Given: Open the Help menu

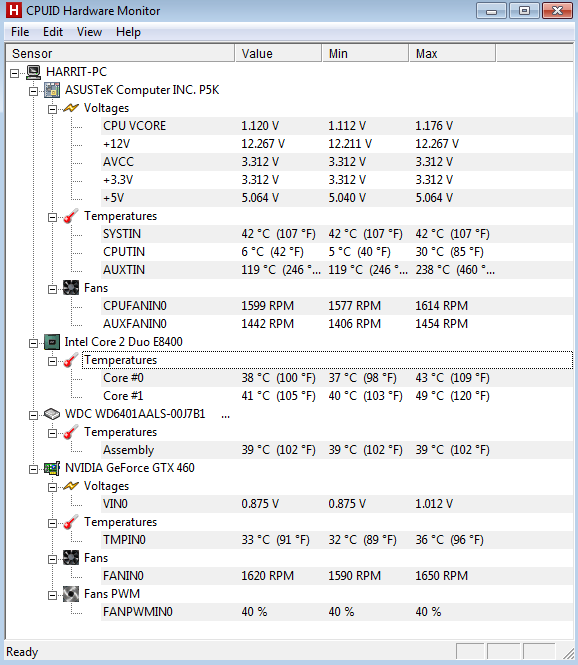Looking at the screenshot, I should pos(128,32).
